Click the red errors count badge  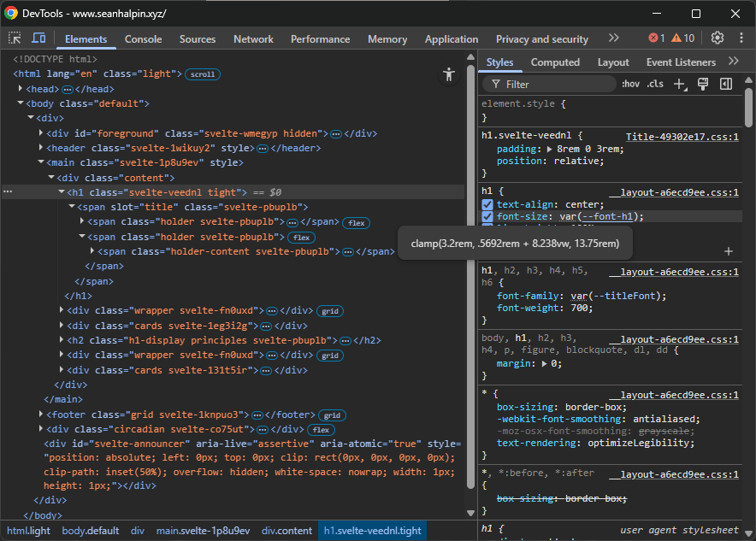(656, 38)
